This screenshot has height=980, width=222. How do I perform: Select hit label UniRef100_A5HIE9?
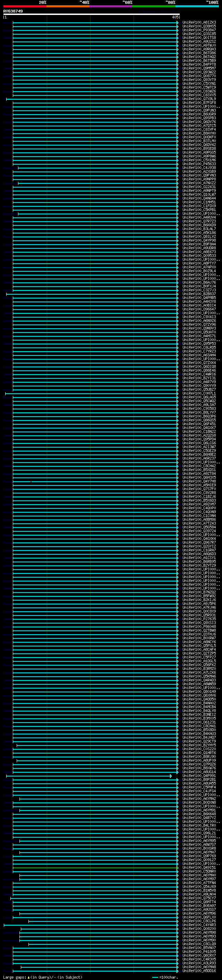[x=199, y=485]
